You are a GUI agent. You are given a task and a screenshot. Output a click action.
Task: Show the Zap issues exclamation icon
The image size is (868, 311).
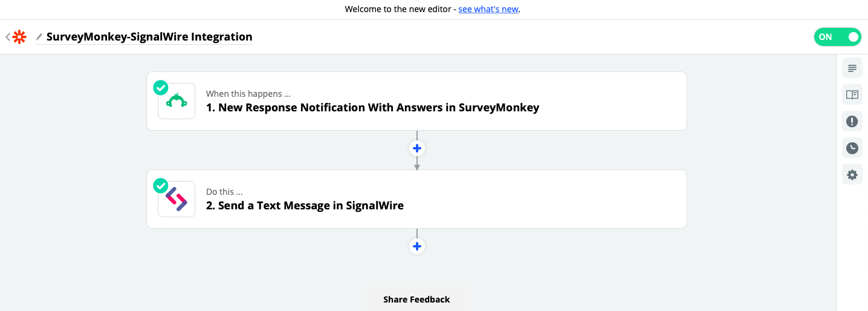pyautogui.click(x=852, y=121)
